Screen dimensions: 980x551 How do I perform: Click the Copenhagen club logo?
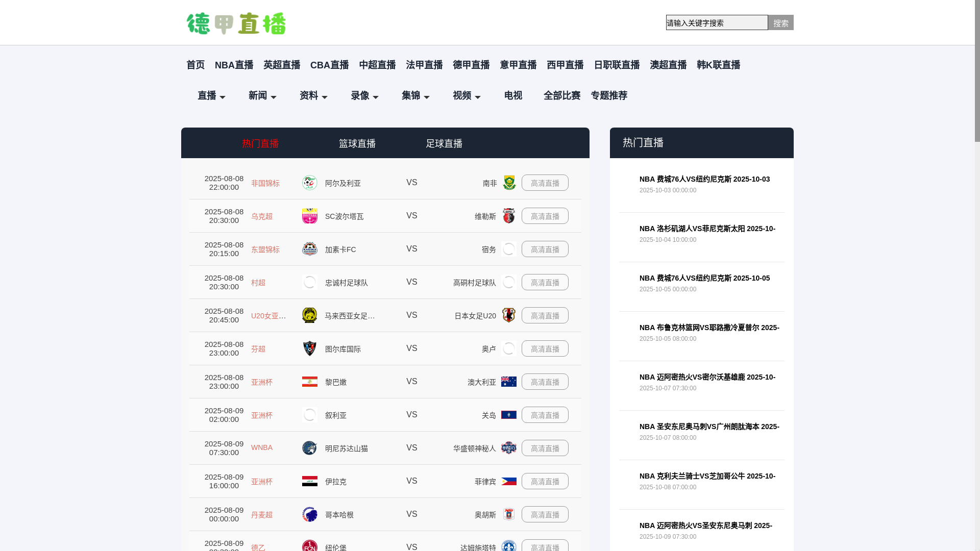pyautogui.click(x=309, y=514)
